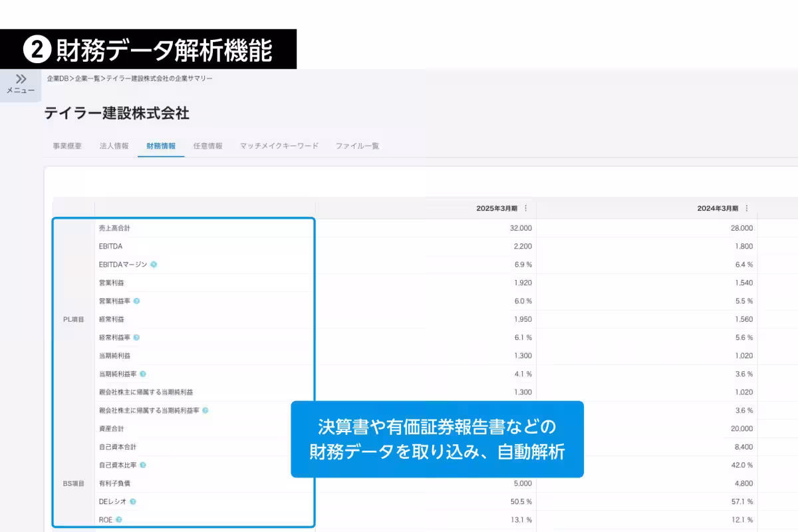The height and width of the screenshot is (532, 798).
Task: Click 28,000 sales value for 2024
Action: coord(741,228)
